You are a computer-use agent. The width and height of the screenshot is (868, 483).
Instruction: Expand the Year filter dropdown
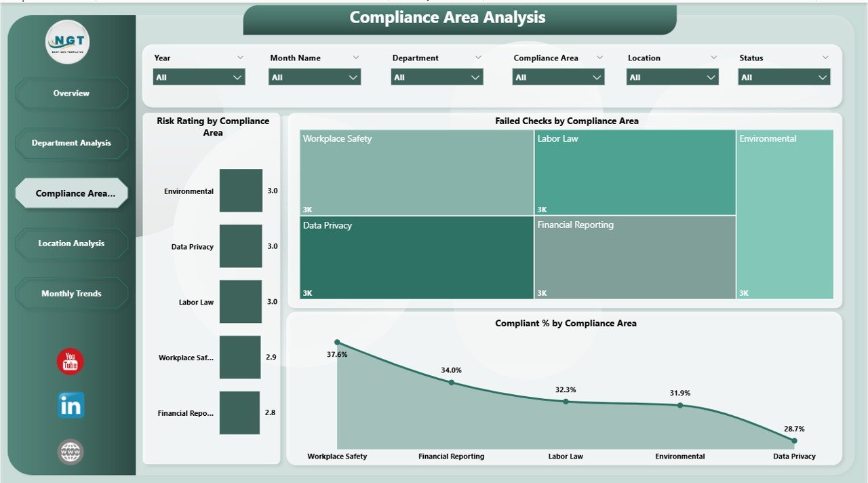coord(199,77)
